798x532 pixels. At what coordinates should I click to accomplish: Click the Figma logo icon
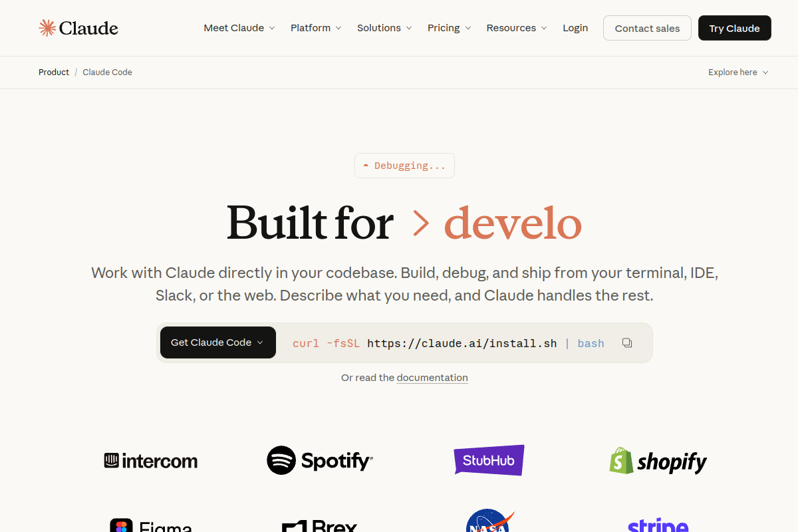(122, 525)
